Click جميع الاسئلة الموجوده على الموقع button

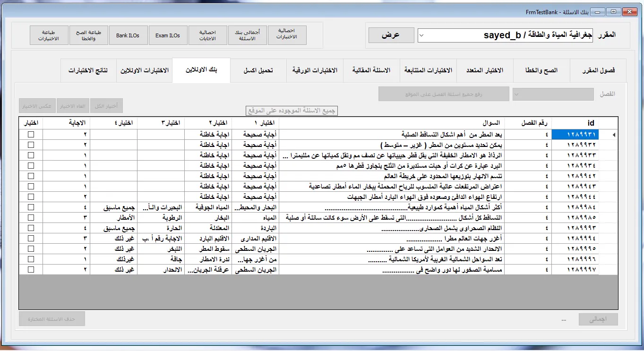(x=292, y=111)
